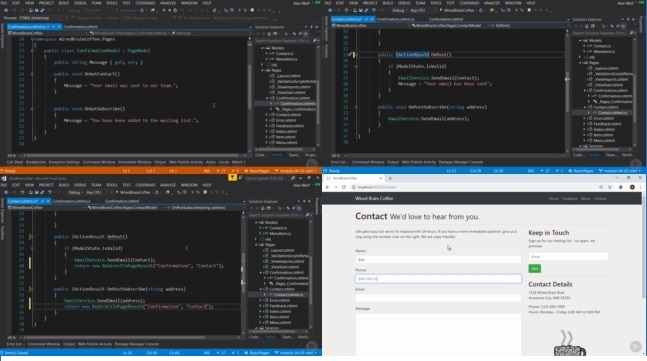This screenshot has height=361, width=647.
Task: Click the Message textarea on the Contact form
Action: click(x=438, y=334)
